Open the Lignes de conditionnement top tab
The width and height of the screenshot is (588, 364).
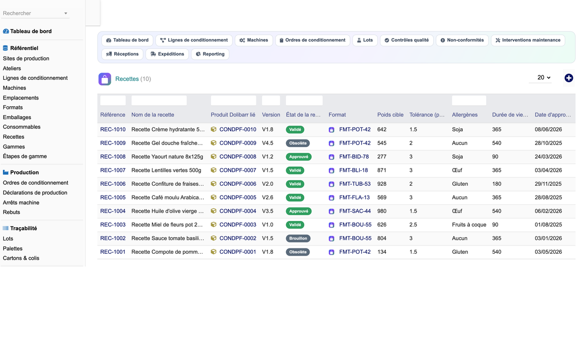(194, 40)
